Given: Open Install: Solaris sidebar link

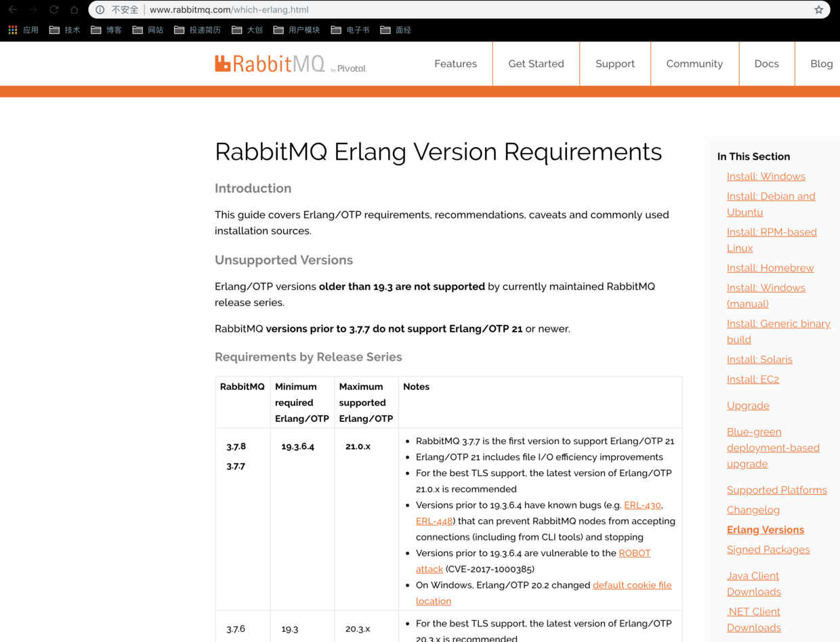Looking at the screenshot, I should 759,359.
